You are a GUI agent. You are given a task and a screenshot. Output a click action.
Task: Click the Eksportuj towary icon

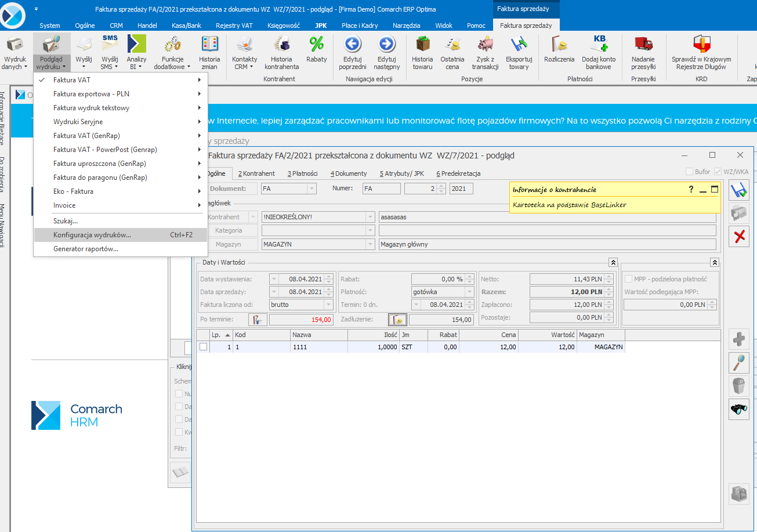519,45
